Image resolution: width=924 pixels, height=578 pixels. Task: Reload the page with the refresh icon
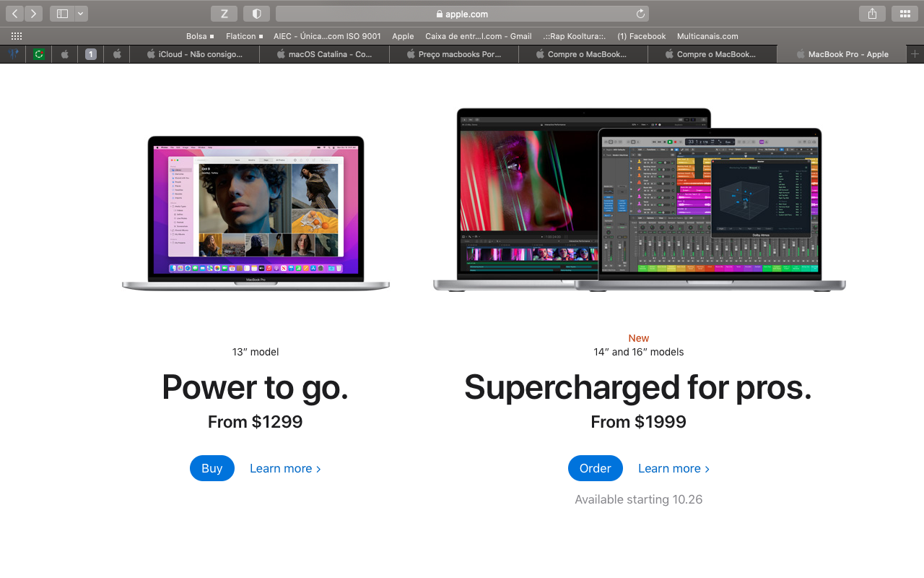[640, 14]
